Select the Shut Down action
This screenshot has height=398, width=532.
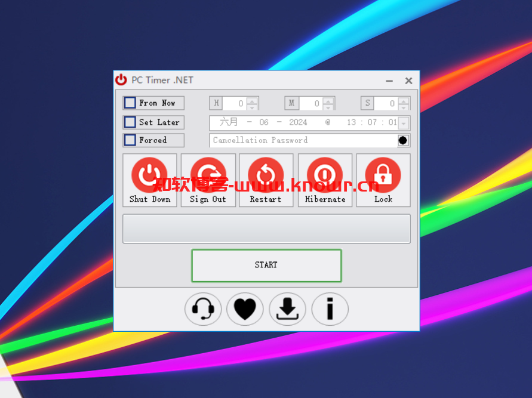pos(150,180)
